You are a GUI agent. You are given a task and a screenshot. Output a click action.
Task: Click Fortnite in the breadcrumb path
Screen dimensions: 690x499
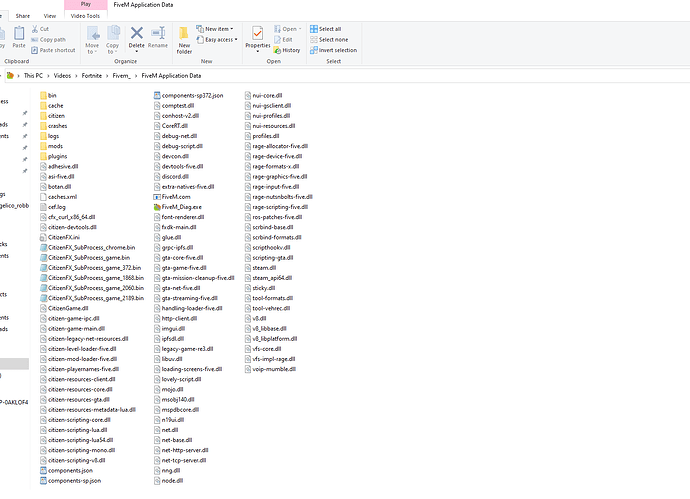click(92, 76)
